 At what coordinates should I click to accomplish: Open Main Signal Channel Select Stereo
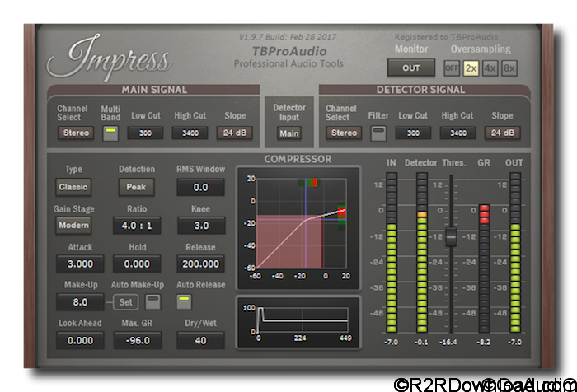(x=75, y=133)
